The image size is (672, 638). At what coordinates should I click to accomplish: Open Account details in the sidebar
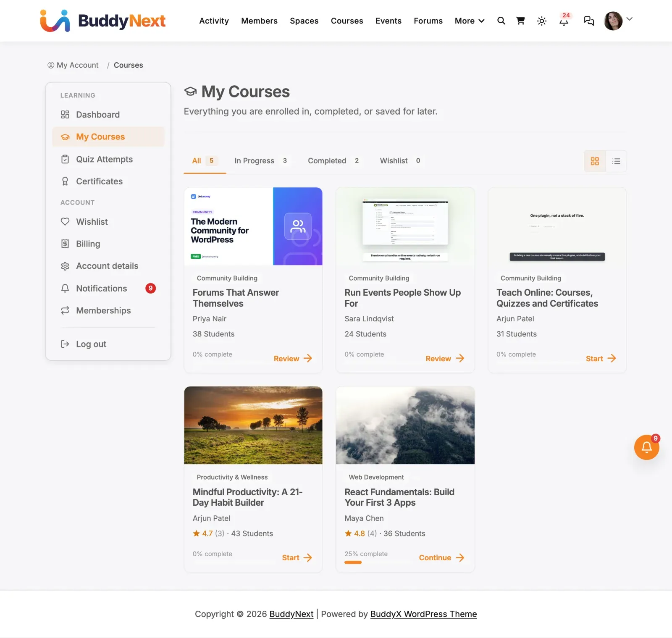108,266
